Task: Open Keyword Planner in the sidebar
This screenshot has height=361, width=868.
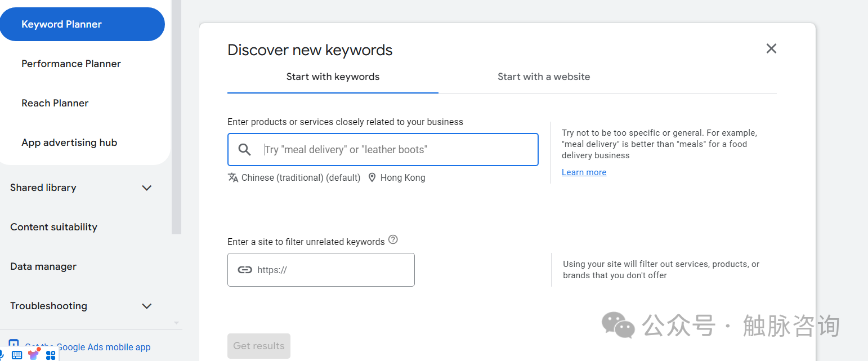Action: [82, 24]
